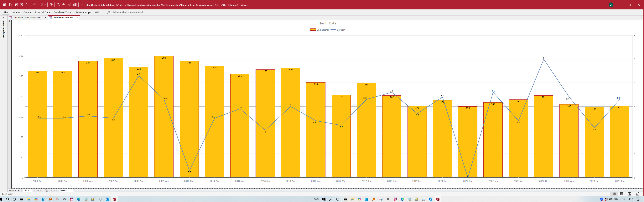Image resolution: width=644 pixels, height=202 pixels.
Task: Click the Save As icon with pencil
Action: [x=22, y=5]
